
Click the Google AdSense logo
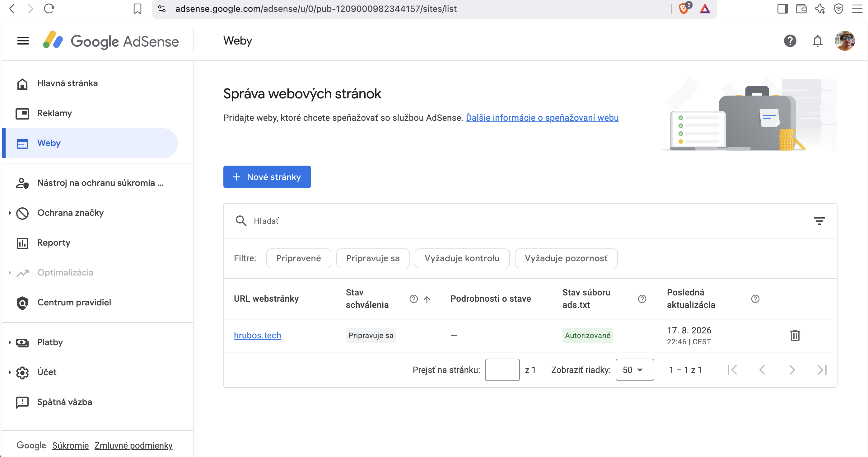pyautogui.click(x=110, y=41)
